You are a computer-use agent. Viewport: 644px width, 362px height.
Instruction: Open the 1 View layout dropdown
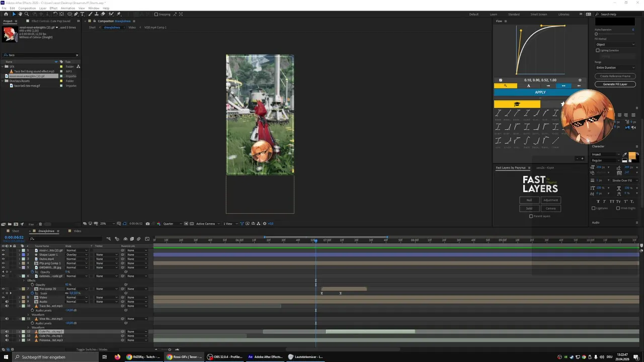[x=230, y=223]
